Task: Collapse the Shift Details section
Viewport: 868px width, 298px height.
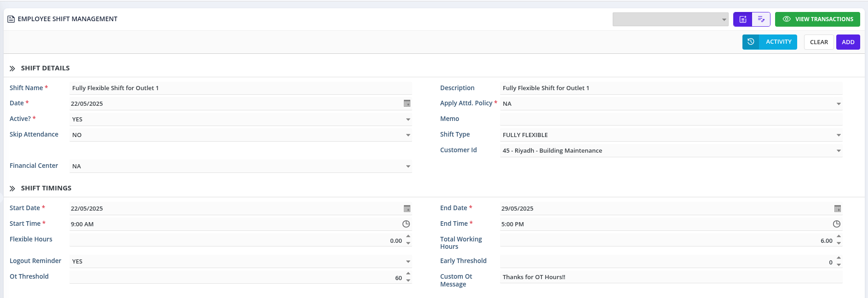Action: point(12,69)
